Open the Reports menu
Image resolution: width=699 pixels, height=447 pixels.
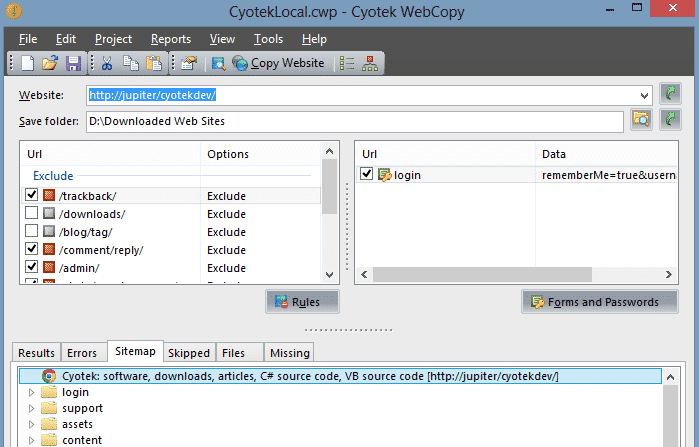[171, 39]
